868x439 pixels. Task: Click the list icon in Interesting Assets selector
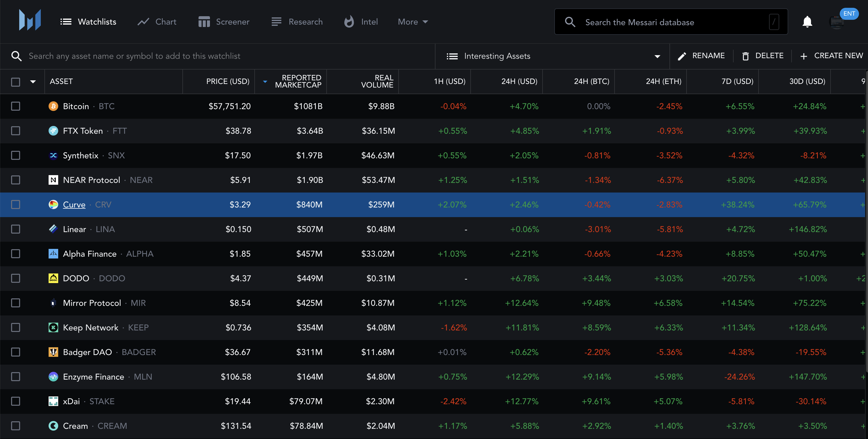click(452, 56)
